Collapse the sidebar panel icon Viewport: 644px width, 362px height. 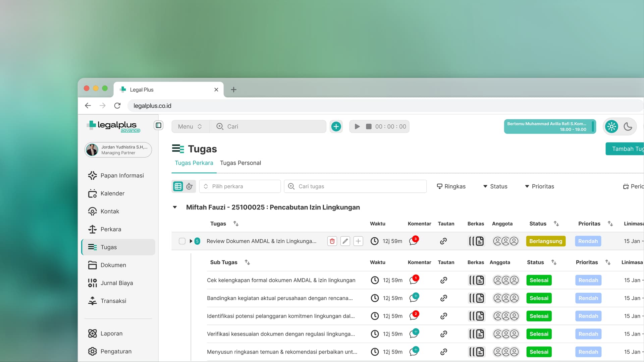pyautogui.click(x=158, y=125)
